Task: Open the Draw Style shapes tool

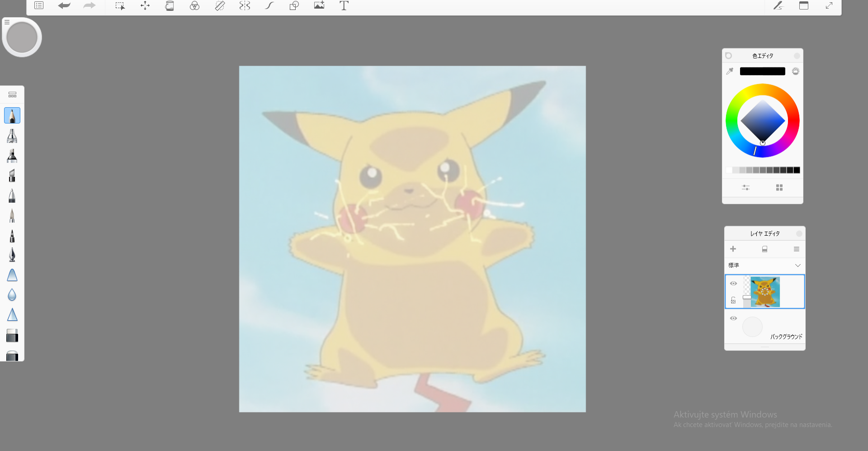Action: 294,5
